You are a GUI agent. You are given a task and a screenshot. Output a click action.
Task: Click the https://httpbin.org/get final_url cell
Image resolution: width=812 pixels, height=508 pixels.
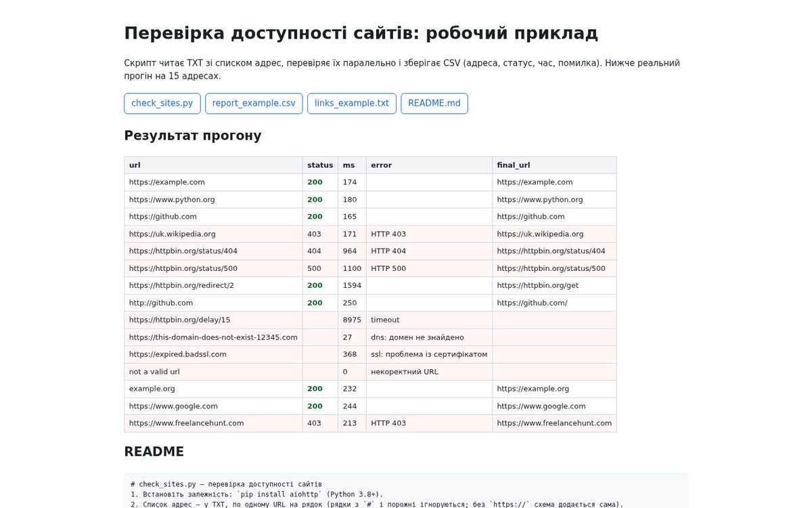[x=554, y=286]
